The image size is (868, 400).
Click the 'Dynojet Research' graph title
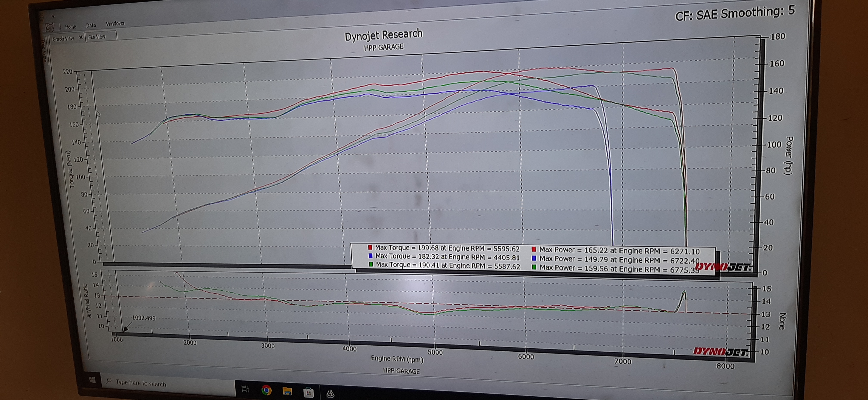(x=383, y=35)
